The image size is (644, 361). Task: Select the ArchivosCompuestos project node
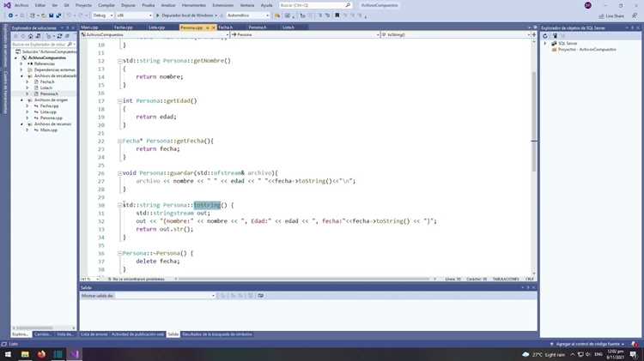47,57
